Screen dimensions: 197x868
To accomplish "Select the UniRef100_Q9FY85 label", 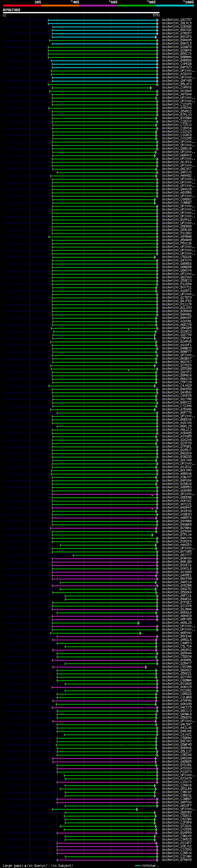I will [x=177, y=81].
